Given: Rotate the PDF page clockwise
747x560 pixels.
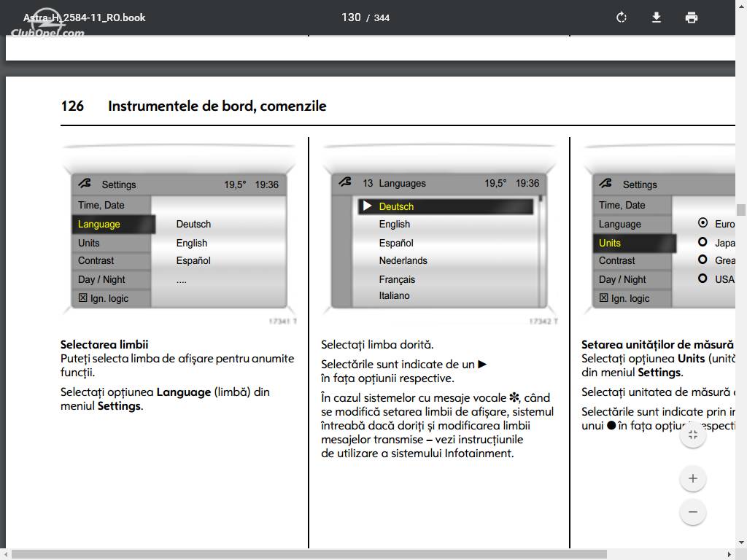Looking at the screenshot, I should click(622, 17).
